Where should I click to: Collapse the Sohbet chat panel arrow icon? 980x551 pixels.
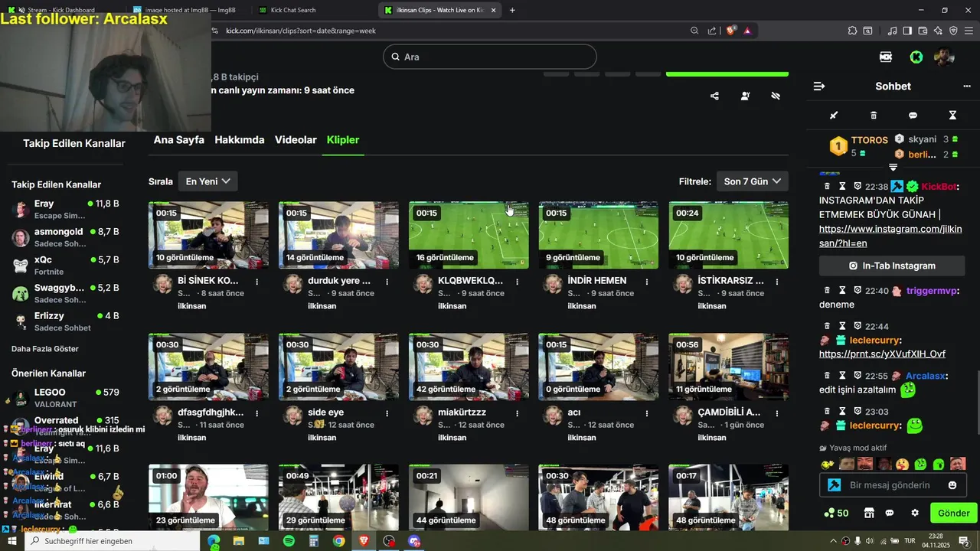click(x=818, y=86)
